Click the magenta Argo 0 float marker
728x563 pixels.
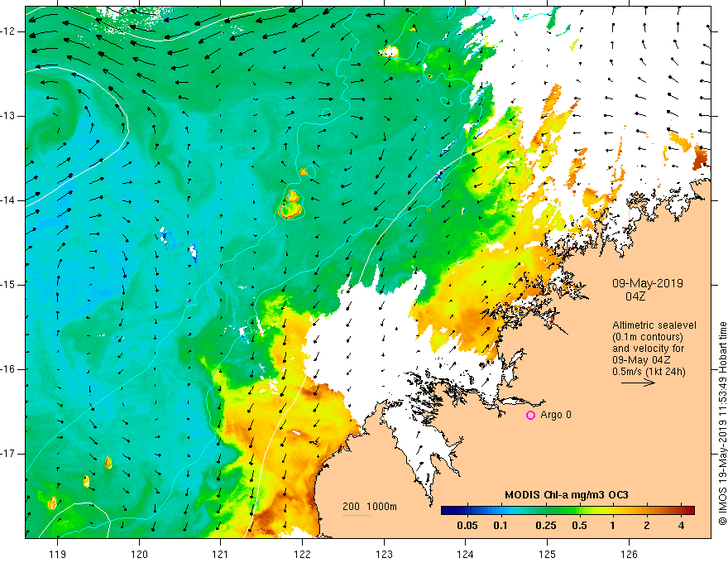pyautogui.click(x=530, y=415)
